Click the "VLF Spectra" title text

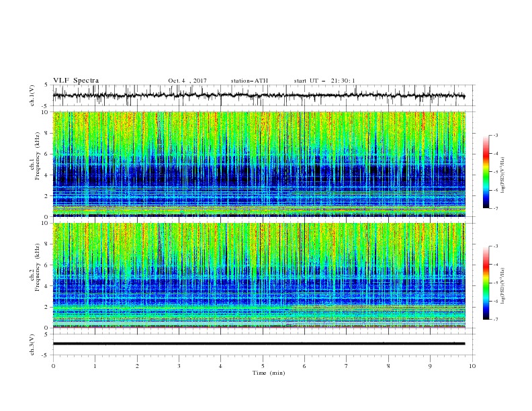point(76,81)
